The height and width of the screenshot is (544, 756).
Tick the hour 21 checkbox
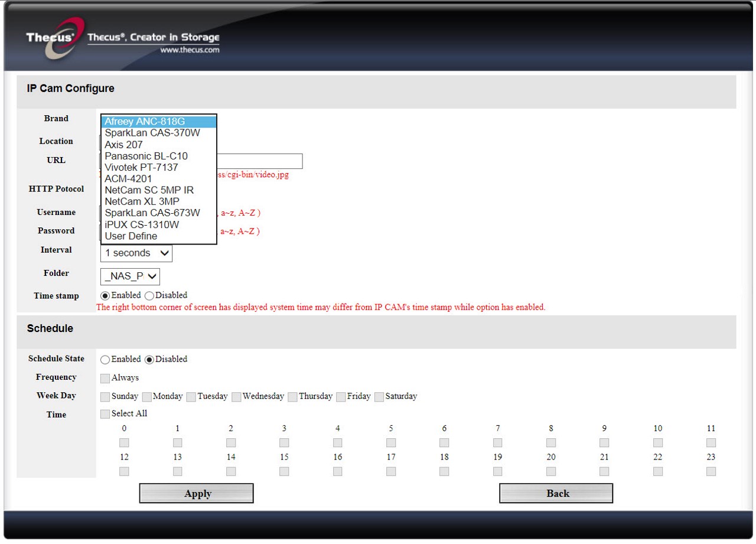tap(604, 471)
